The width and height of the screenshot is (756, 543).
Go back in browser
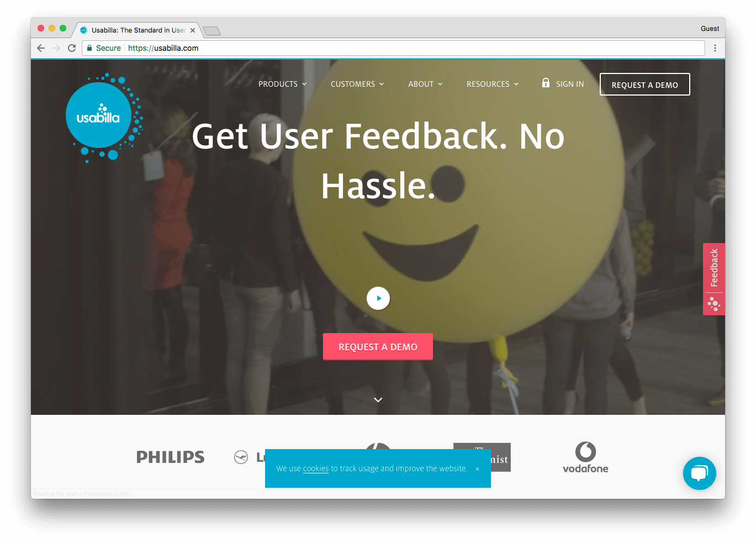tap(41, 48)
